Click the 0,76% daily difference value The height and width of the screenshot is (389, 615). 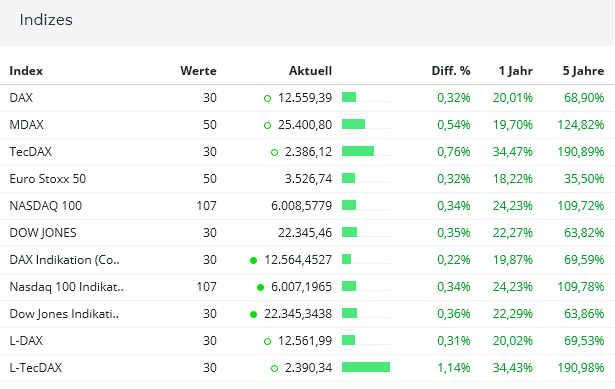pos(454,152)
